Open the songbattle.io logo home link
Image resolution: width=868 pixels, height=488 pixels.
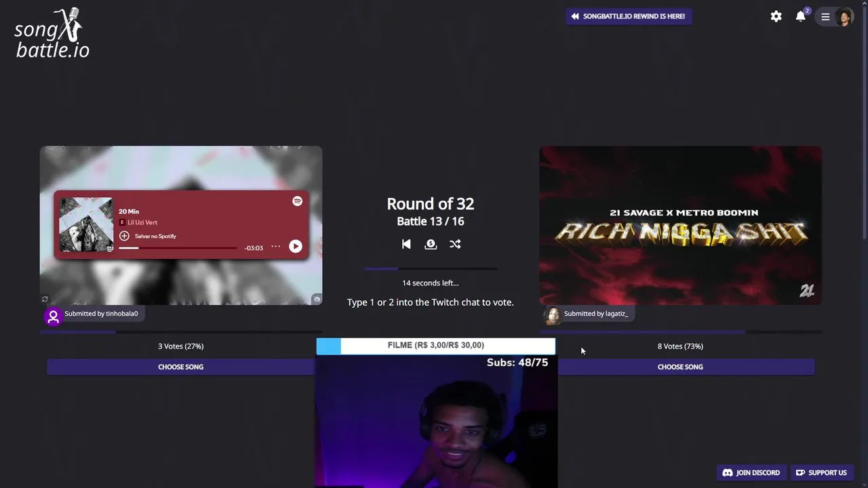pyautogui.click(x=52, y=33)
